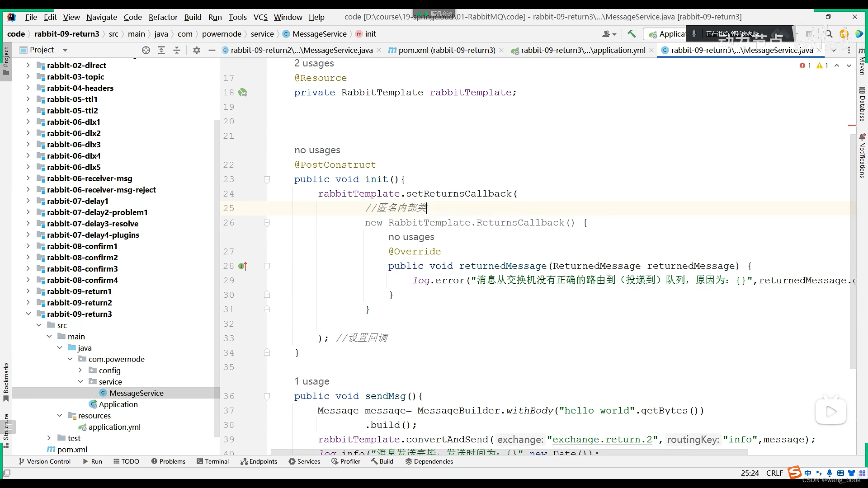The image size is (868, 488).
Task: Switch to pom.xml (rabbit-09-return3) tab
Action: tap(446, 50)
